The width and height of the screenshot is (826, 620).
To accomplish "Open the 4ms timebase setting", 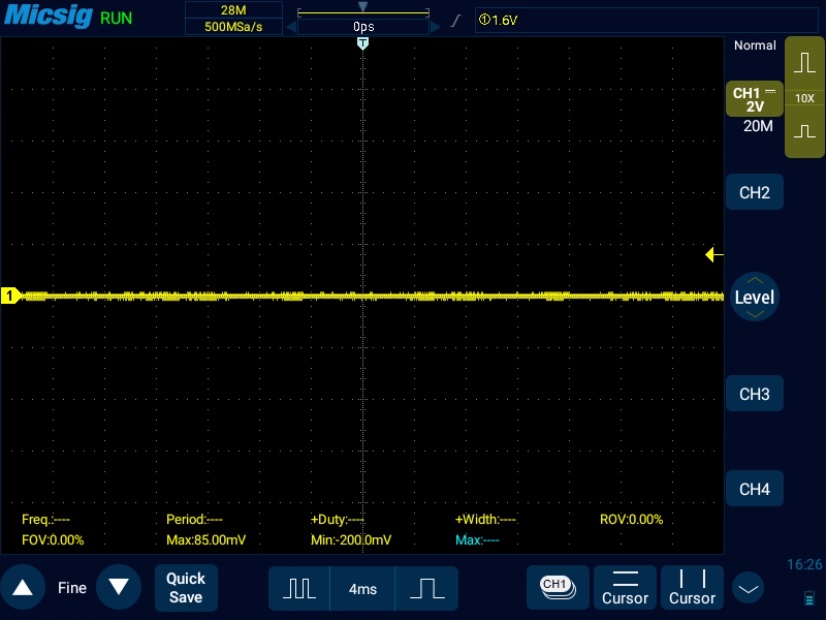I will [x=362, y=588].
